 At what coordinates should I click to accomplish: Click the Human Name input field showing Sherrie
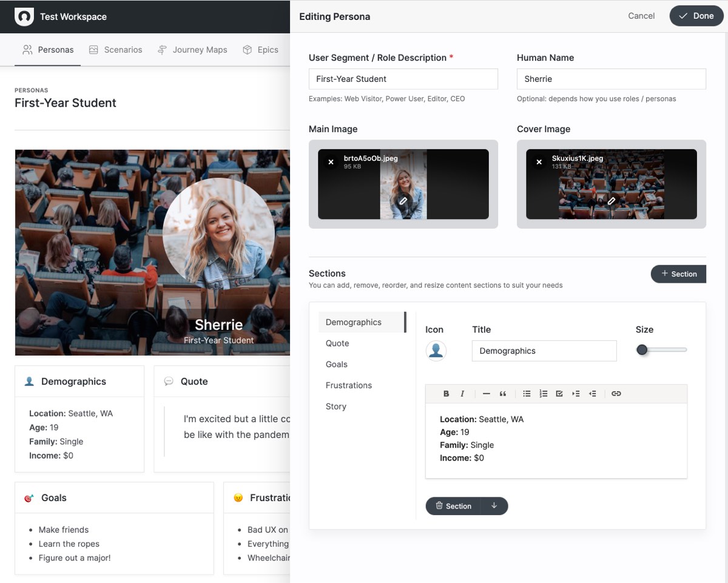(x=611, y=78)
